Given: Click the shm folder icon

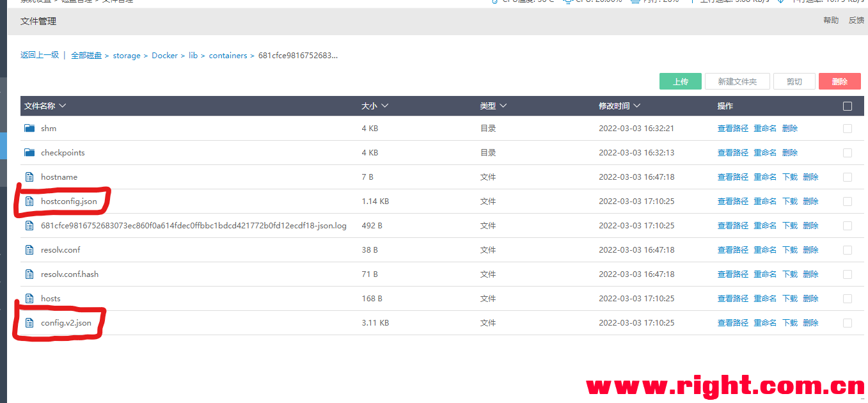Looking at the screenshot, I should click(29, 129).
